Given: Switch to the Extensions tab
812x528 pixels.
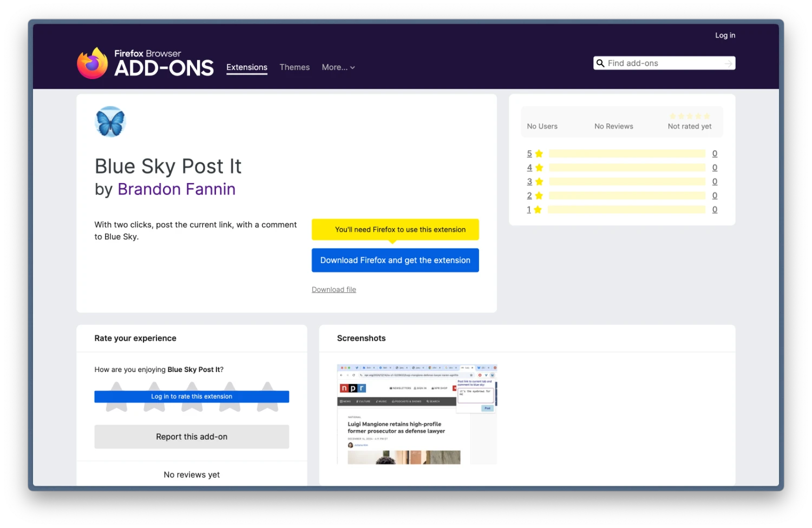Looking at the screenshot, I should [247, 67].
